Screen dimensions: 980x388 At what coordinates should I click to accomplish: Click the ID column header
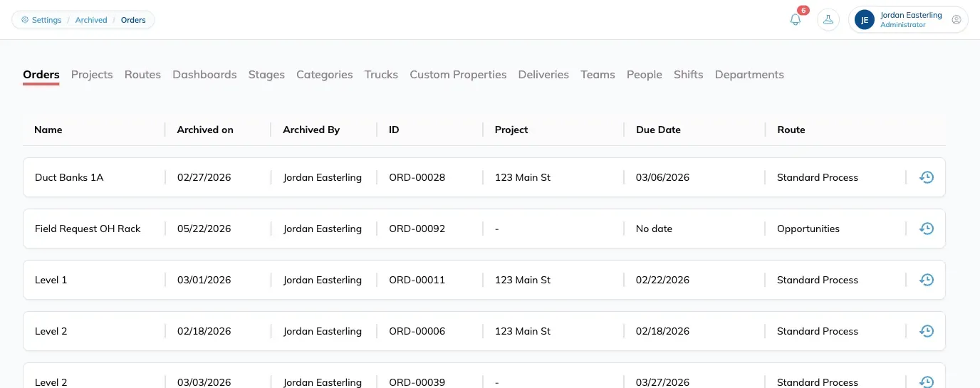click(x=394, y=130)
